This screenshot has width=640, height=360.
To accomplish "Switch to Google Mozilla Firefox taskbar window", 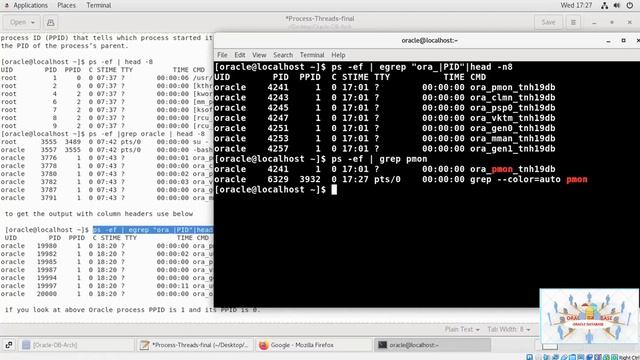I will pyautogui.click(x=314, y=345).
